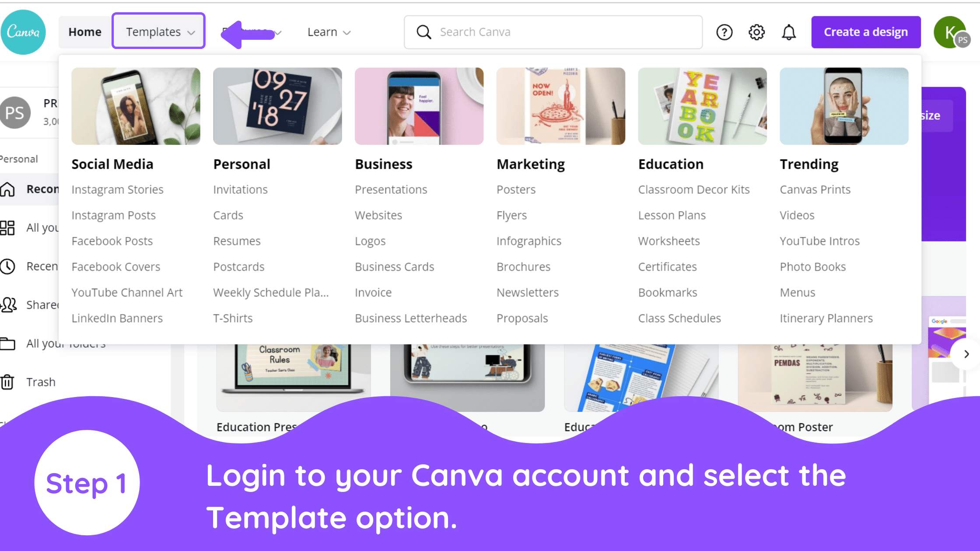Image resolution: width=980 pixels, height=551 pixels.
Task: Click the Itinerary Planners trending link
Action: pos(826,317)
